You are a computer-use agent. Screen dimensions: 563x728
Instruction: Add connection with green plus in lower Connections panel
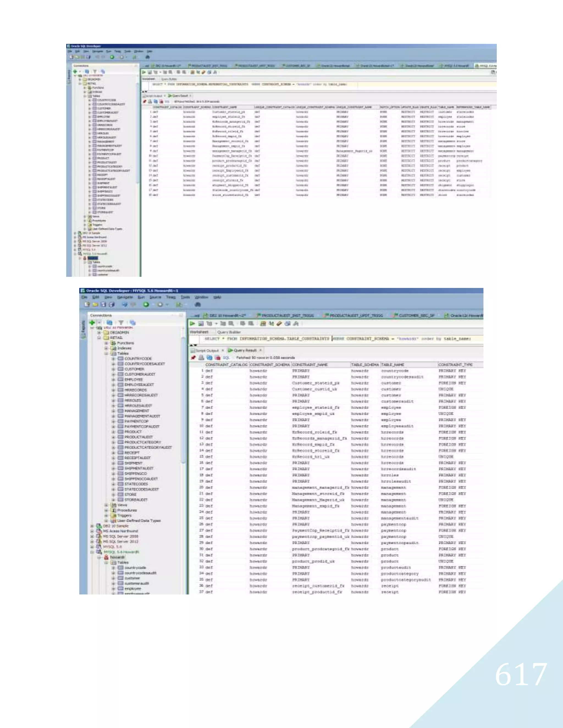point(92,323)
